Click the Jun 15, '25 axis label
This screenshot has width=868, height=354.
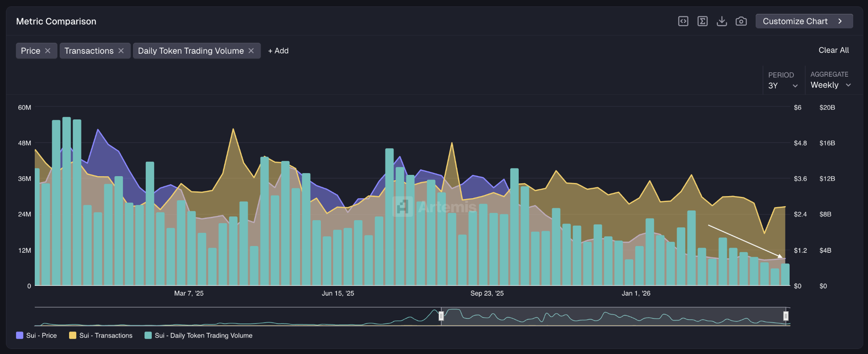tap(338, 293)
